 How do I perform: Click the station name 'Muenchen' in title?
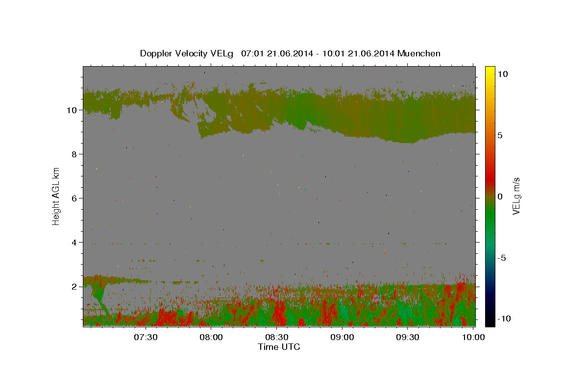[x=419, y=53]
